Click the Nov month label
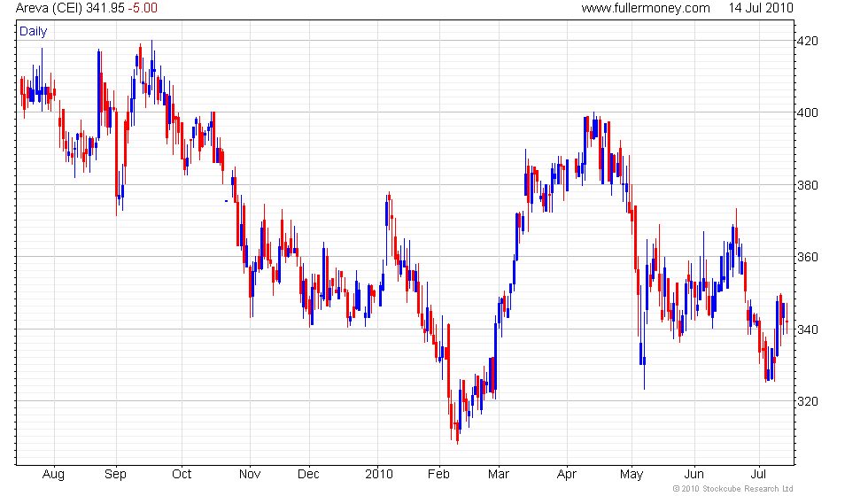Viewport: 868px width, 496px height. pos(250,475)
